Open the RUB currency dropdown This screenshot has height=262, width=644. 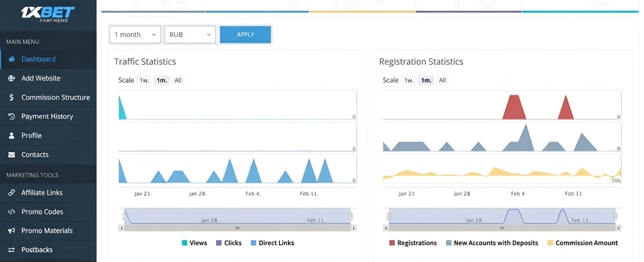point(190,35)
